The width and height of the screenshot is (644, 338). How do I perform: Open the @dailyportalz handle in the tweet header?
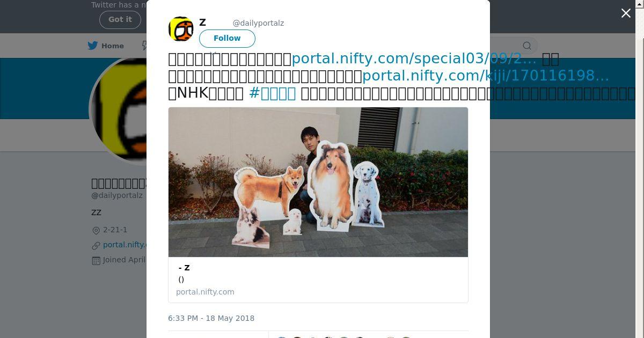tap(258, 23)
